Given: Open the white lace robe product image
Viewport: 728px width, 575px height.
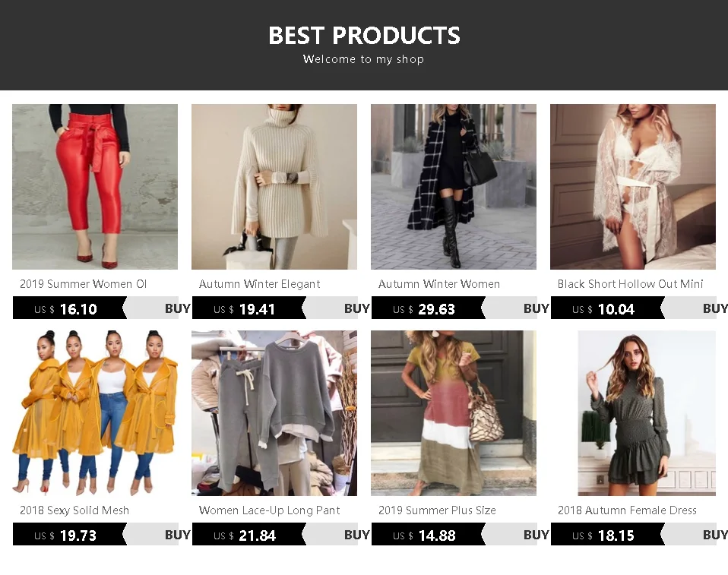Looking at the screenshot, I should tap(633, 187).
